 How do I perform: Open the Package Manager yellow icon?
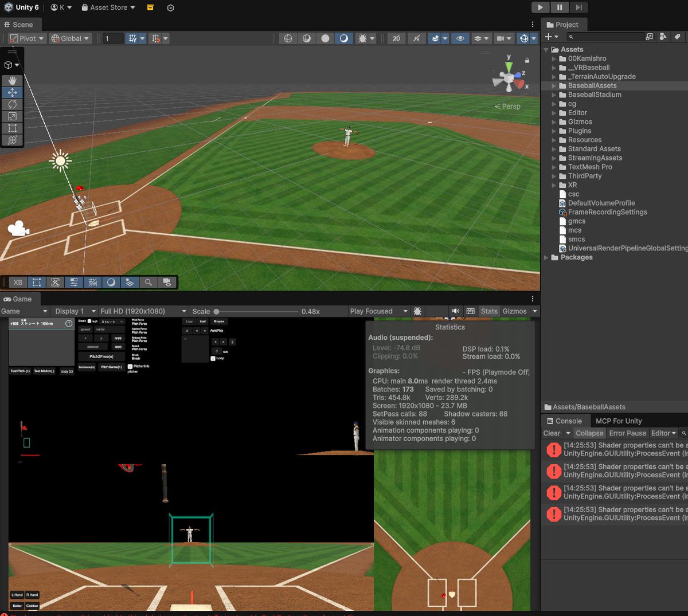tap(150, 7)
